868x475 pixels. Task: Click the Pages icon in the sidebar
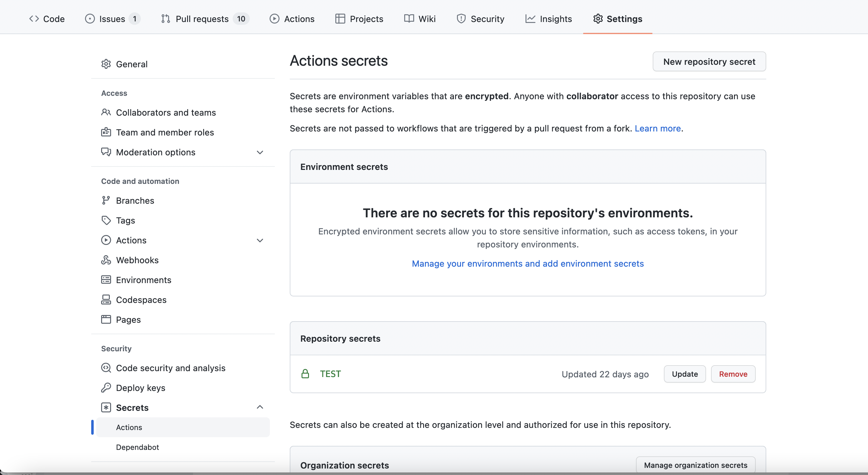(x=106, y=319)
